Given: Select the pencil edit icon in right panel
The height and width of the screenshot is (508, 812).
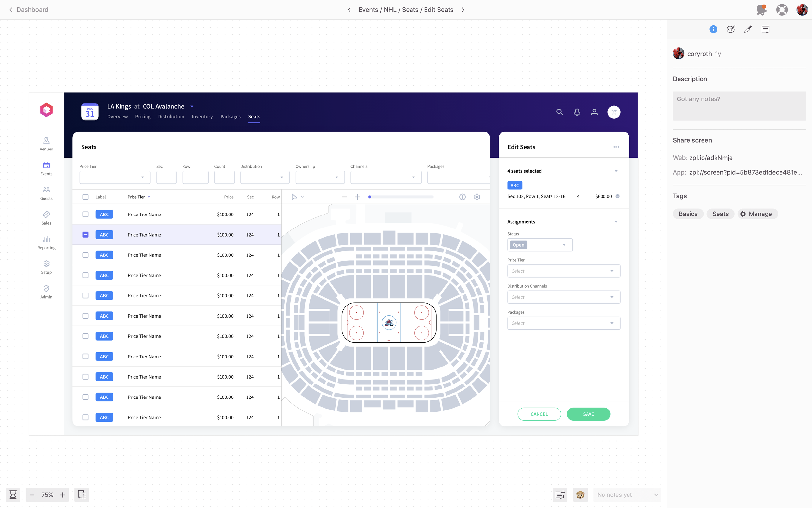Looking at the screenshot, I should tap(748, 29).
